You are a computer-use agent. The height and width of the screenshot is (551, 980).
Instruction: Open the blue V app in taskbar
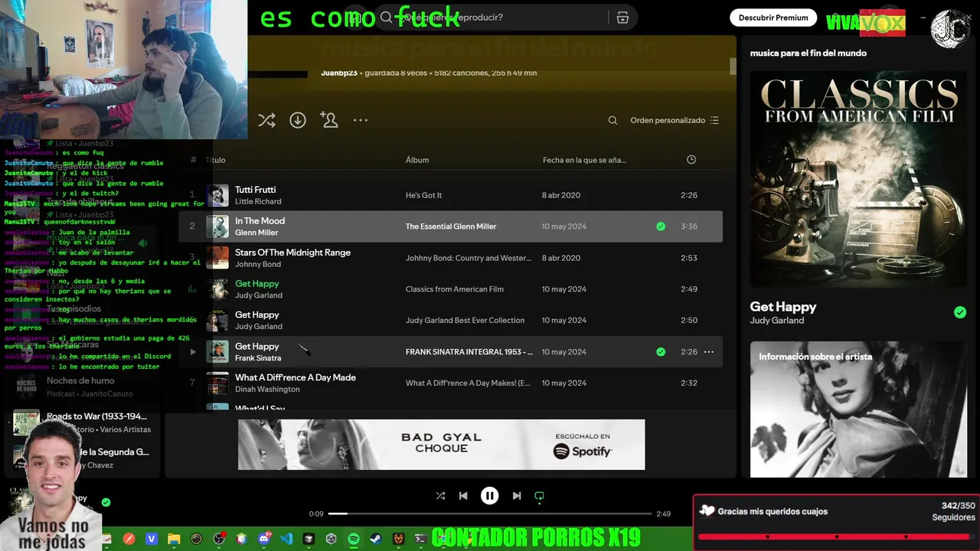(152, 540)
